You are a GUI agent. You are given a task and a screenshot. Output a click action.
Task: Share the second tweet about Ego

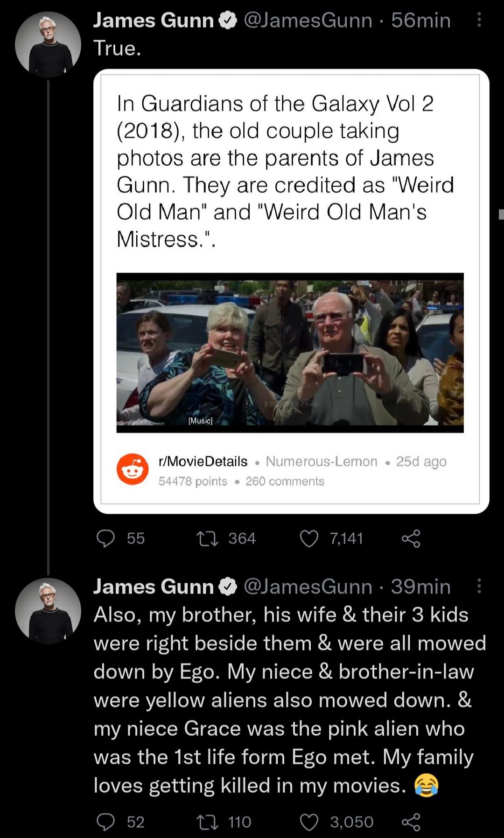pos(411,822)
